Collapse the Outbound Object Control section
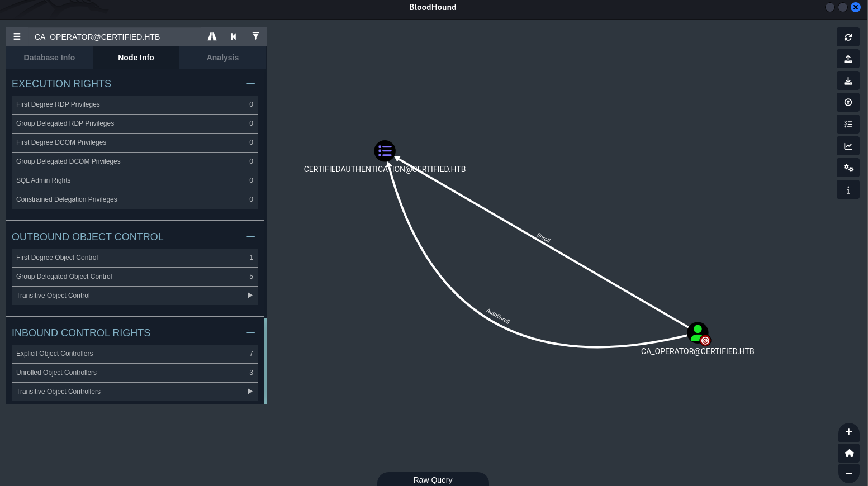 [x=250, y=237]
